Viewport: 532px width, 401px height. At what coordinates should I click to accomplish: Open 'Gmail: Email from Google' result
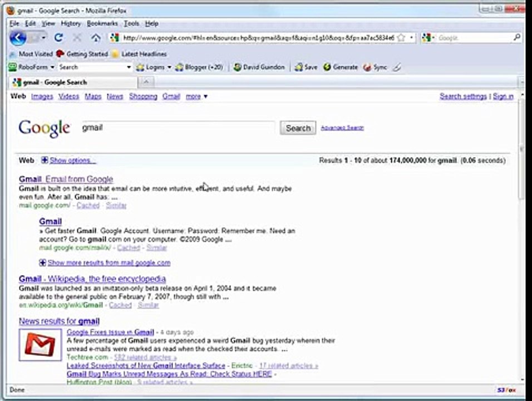tap(66, 179)
